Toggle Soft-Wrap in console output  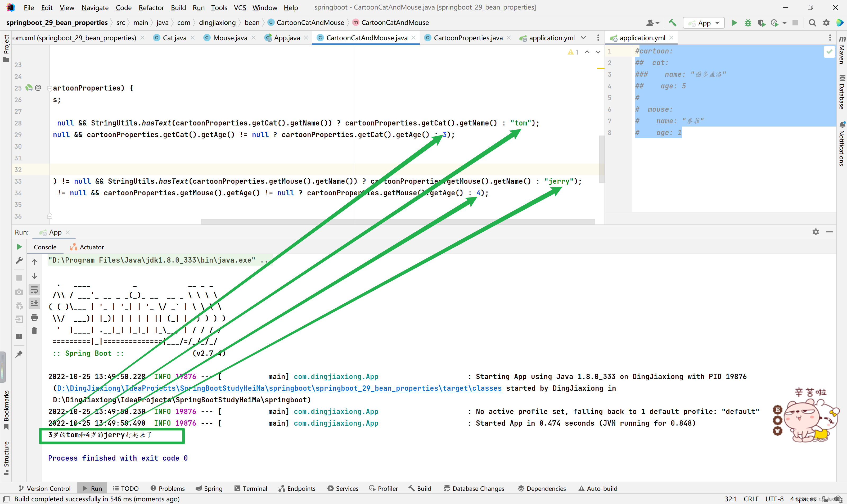pos(34,290)
